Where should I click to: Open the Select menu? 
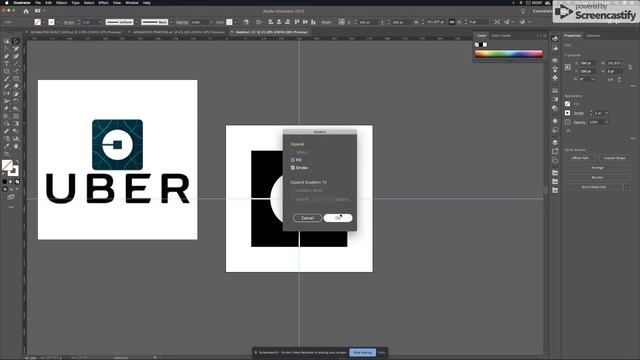[x=89, y=2]
